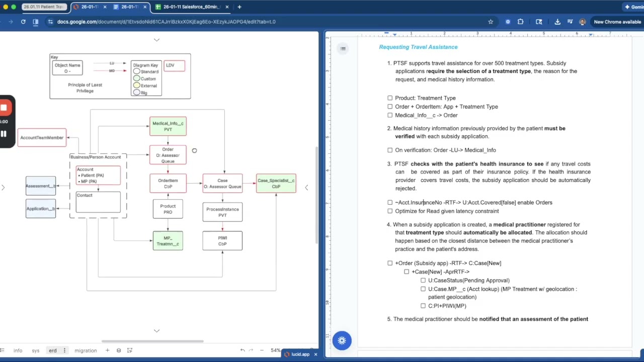Open the media controls icon
644x362 pixels.
pos(570,22)
